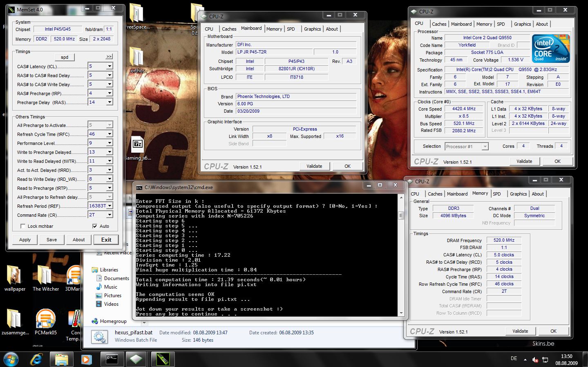Click the DE language indicator
The height and width of the screenshot is (367, 588).
(514, 358)
